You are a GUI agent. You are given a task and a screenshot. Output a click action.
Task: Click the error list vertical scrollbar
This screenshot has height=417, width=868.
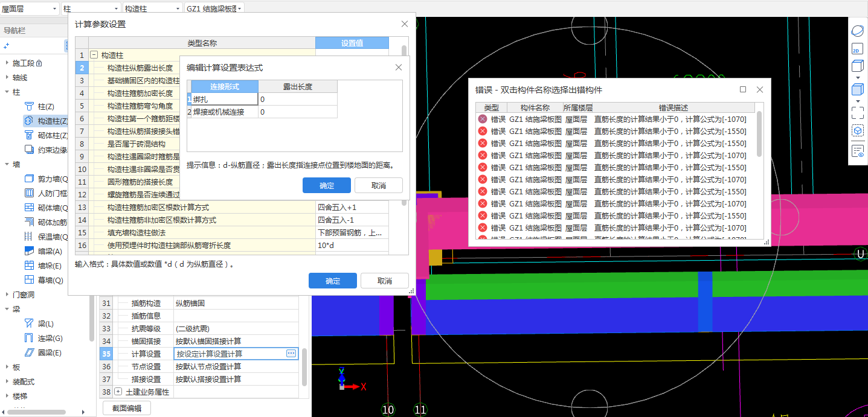click(x=759, y=134)
